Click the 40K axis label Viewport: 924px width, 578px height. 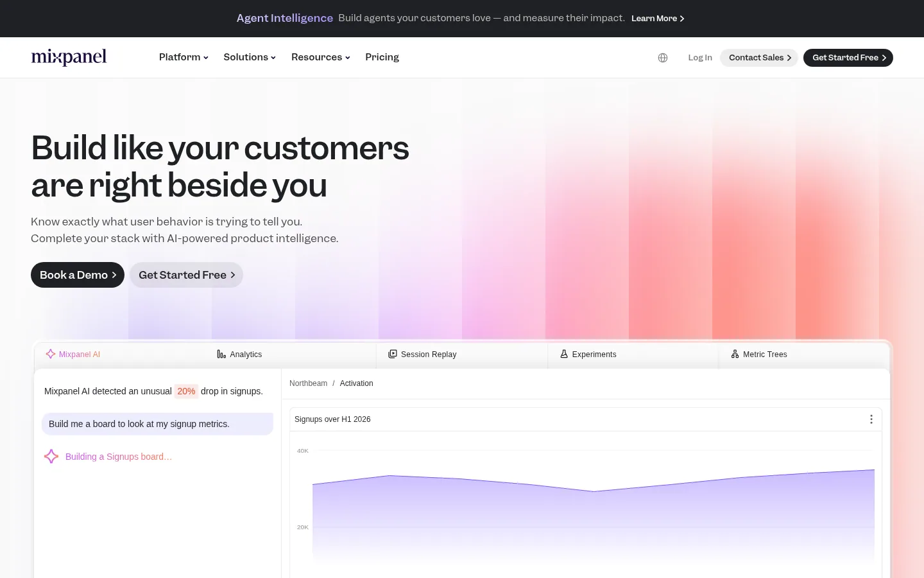coord(303,451)
